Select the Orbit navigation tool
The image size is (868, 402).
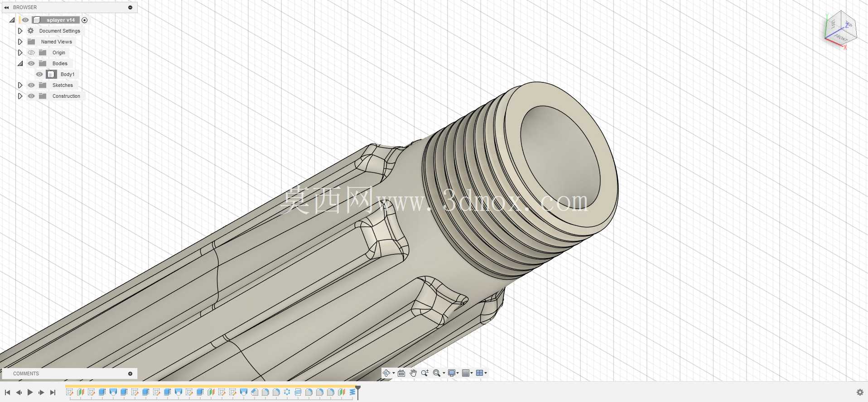tap(386, 373)
